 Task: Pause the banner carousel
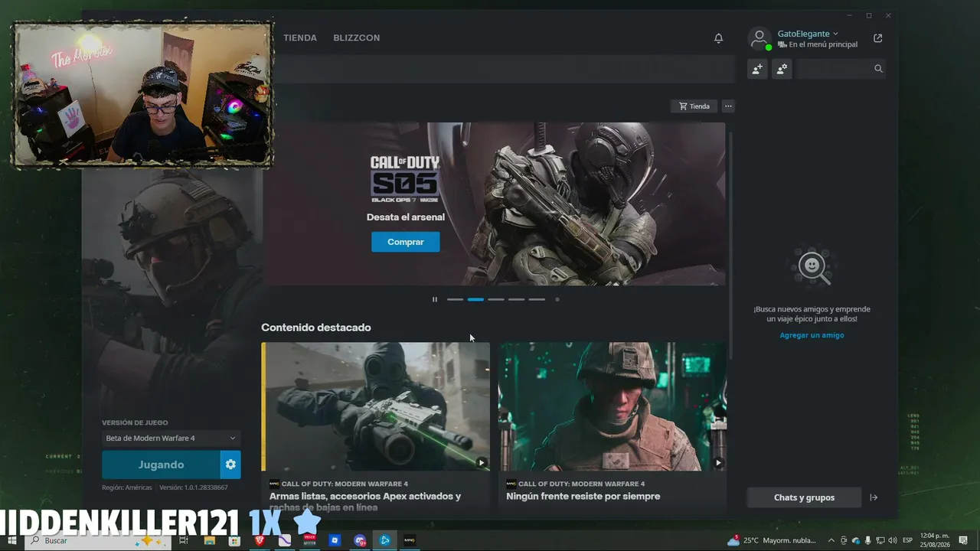[434, 299]
